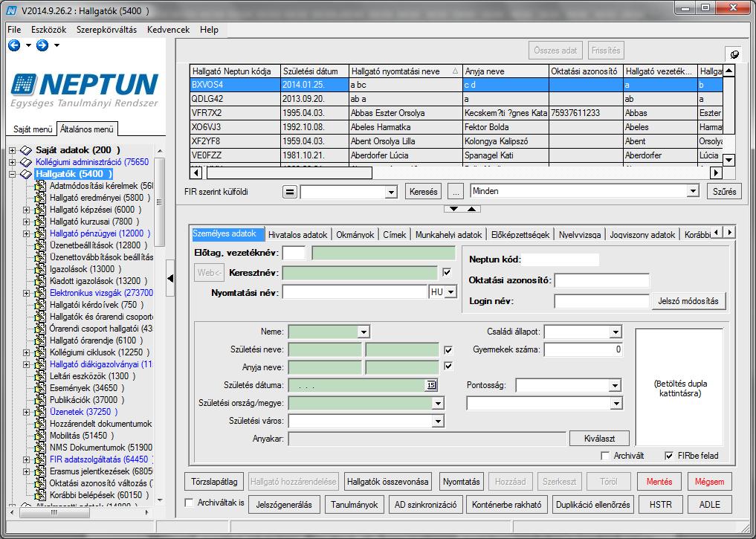Click the three-dots button next to Keresés

coord(456,192)
